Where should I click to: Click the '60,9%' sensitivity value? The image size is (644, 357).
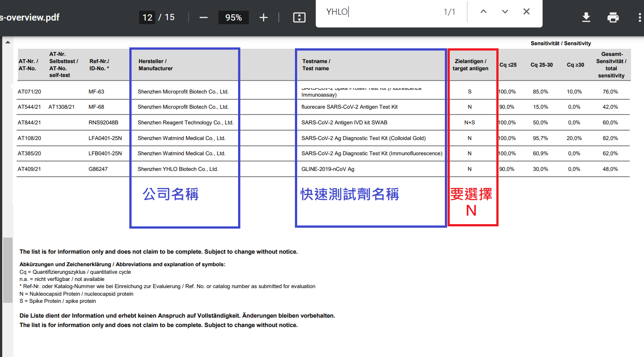[541, 153]
